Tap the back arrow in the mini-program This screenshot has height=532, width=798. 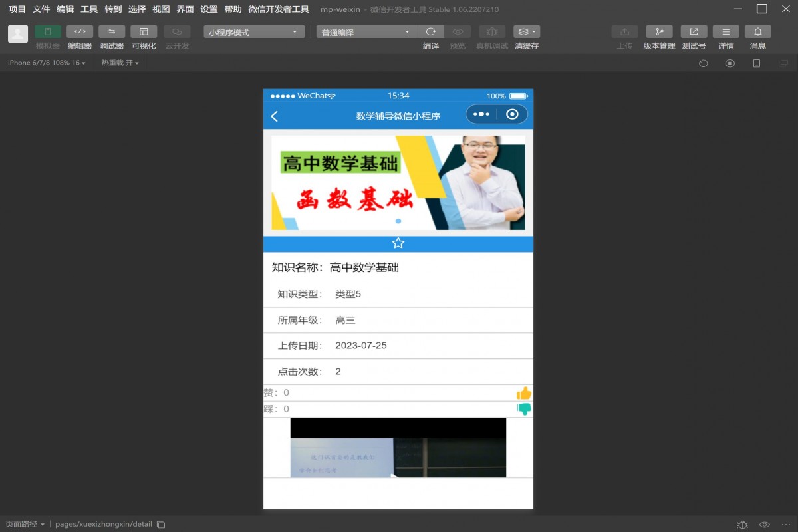point(275,115)
